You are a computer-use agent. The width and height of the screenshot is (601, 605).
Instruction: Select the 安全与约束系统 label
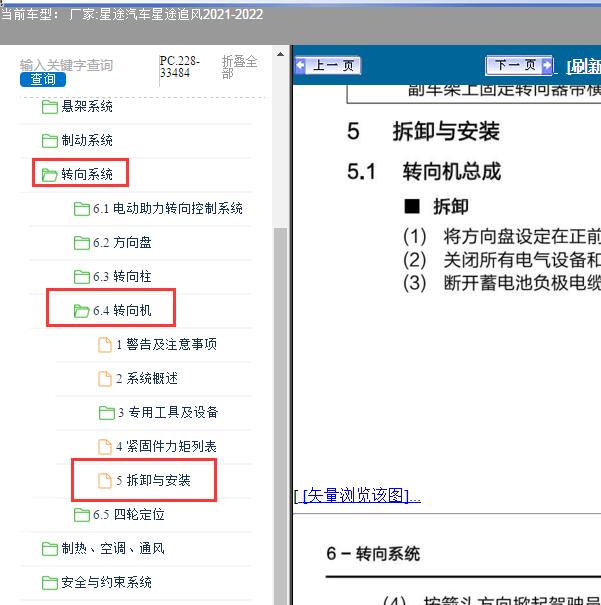pos(106,582)
